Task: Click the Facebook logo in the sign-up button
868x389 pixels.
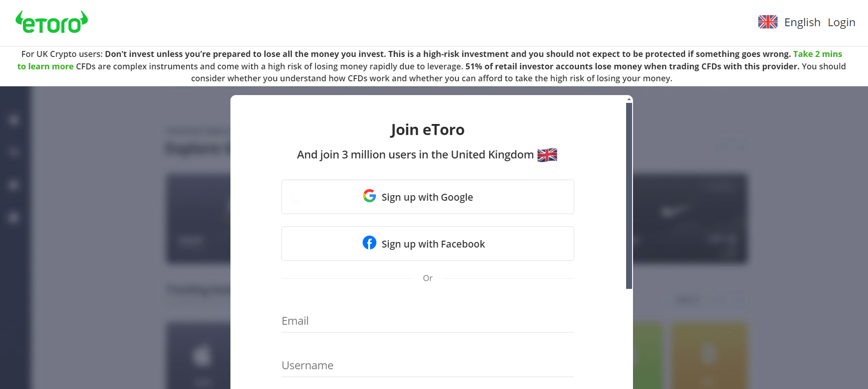Action: pyautogui.click(x=370, y=242)
